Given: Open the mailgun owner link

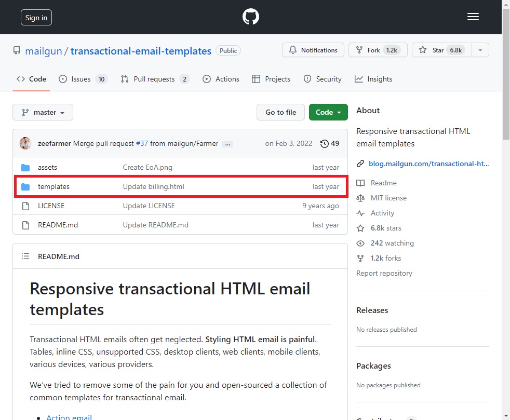Looking at the screenshot, I should [44, 51].
